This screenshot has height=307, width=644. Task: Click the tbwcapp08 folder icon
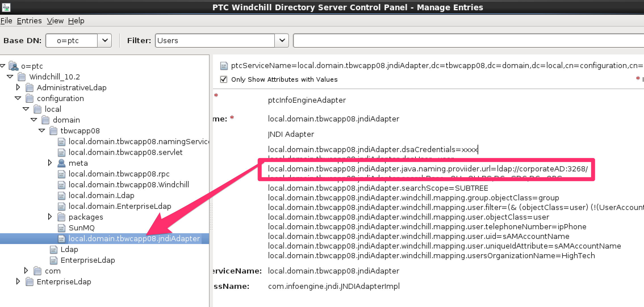(53, 131)
